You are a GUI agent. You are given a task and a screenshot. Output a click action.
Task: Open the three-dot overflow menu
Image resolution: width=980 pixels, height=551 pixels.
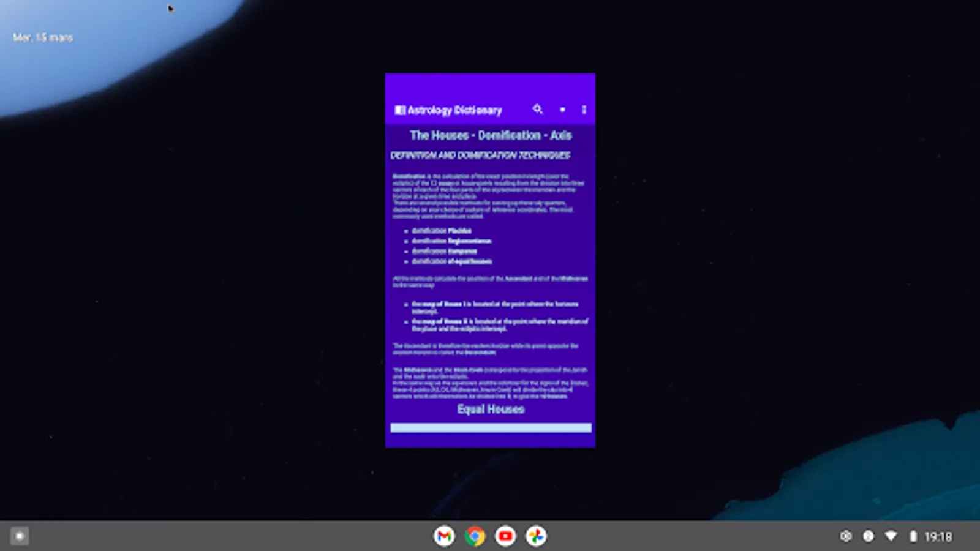584,110
